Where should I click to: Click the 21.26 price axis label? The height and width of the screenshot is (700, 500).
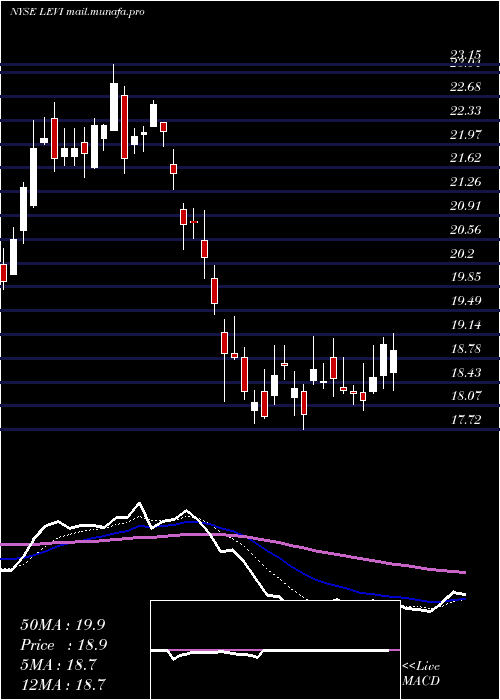tap(466, 182)
